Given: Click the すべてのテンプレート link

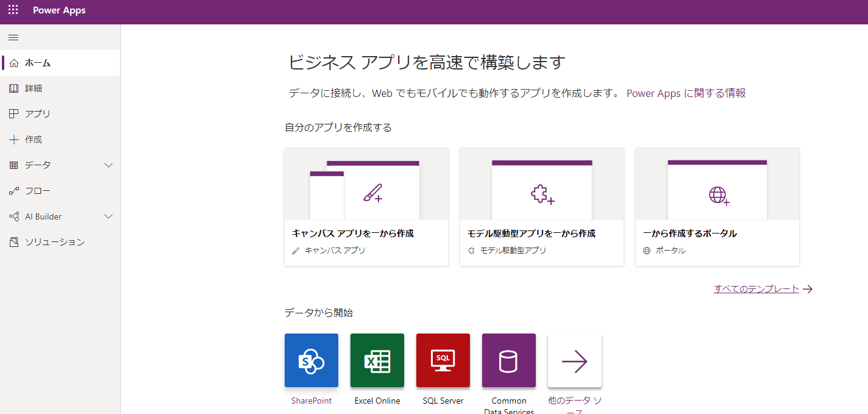Looking at the screenshot, I should pos(756,289).
